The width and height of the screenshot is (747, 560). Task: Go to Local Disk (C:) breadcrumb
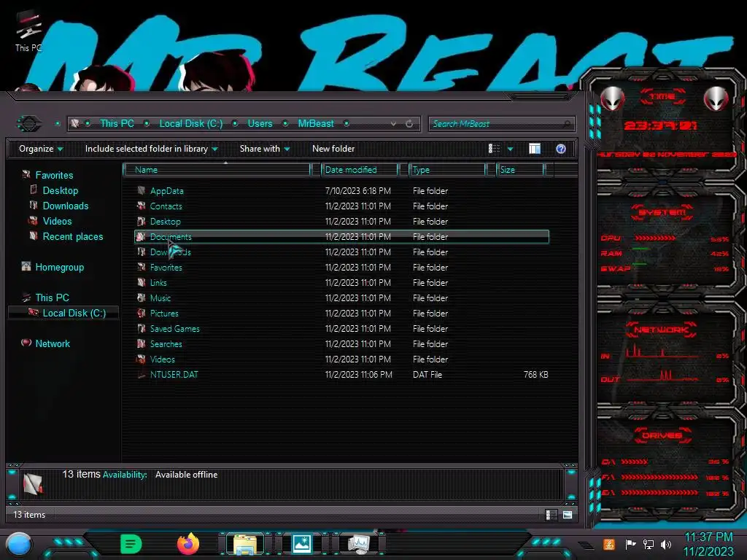pyautogui.click(x=191, y=123)
